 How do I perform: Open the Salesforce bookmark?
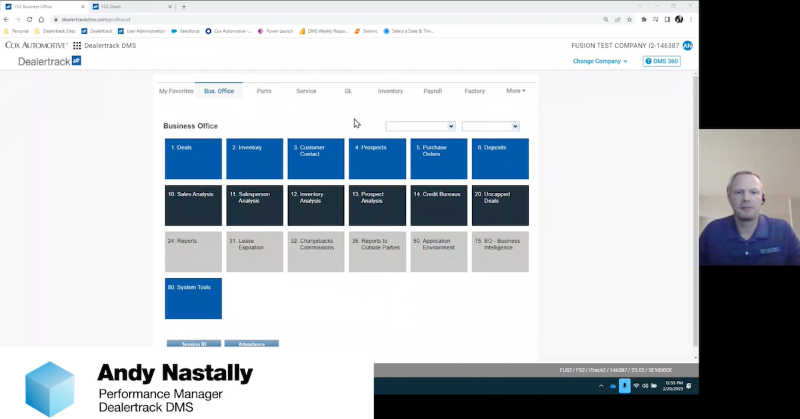(x=185, y=31)
